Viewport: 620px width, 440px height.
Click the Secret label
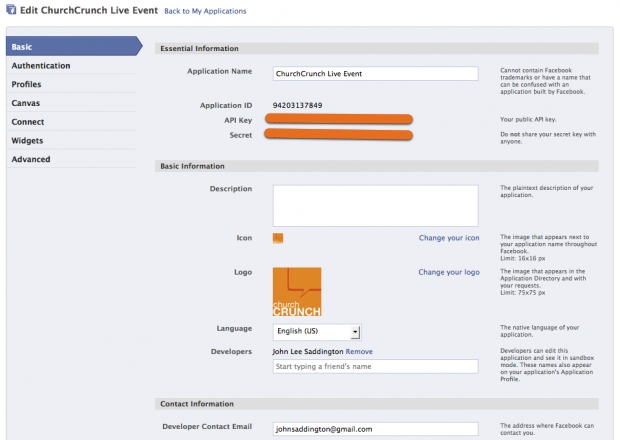pyautogui.click(x=241, y=135)
